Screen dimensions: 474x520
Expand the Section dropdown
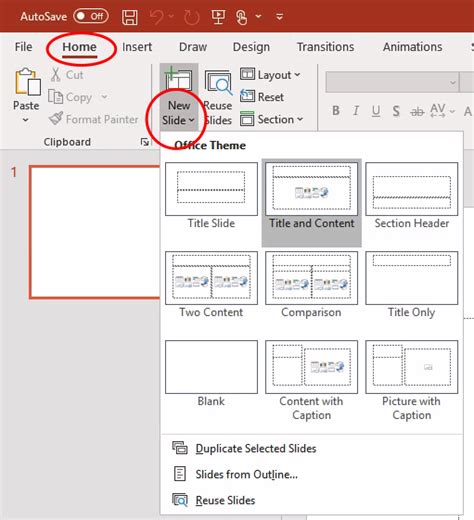271,119
